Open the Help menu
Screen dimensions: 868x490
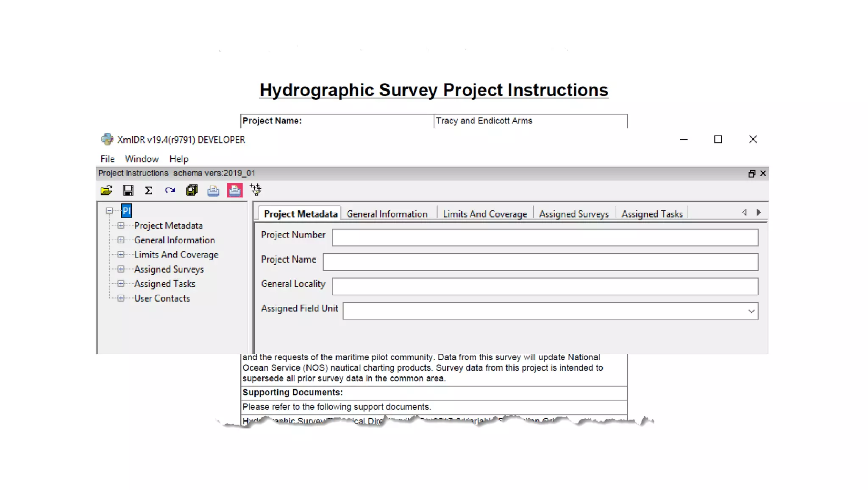coord(178,159)
